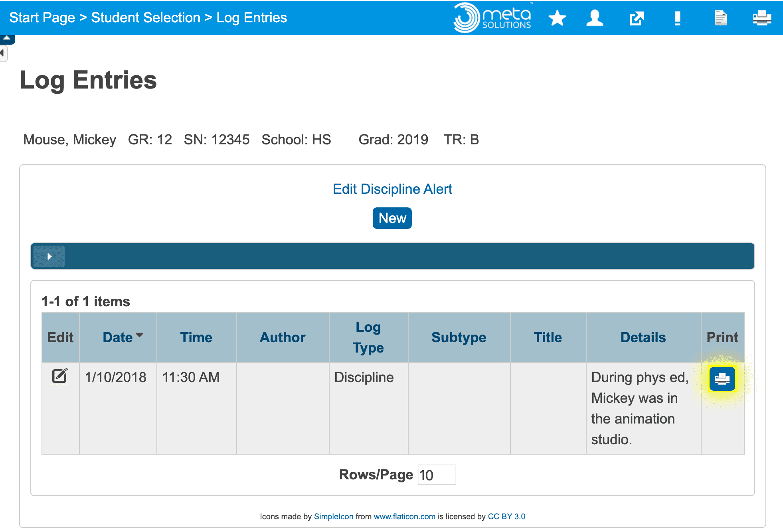The image size is (783, 532).
Task: Open www.flaticon.com link
Action: [405, 516]
